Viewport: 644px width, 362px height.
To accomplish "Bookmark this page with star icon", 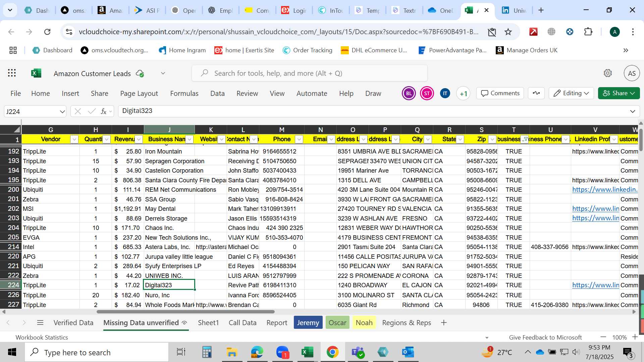I will tap(508, 32).
